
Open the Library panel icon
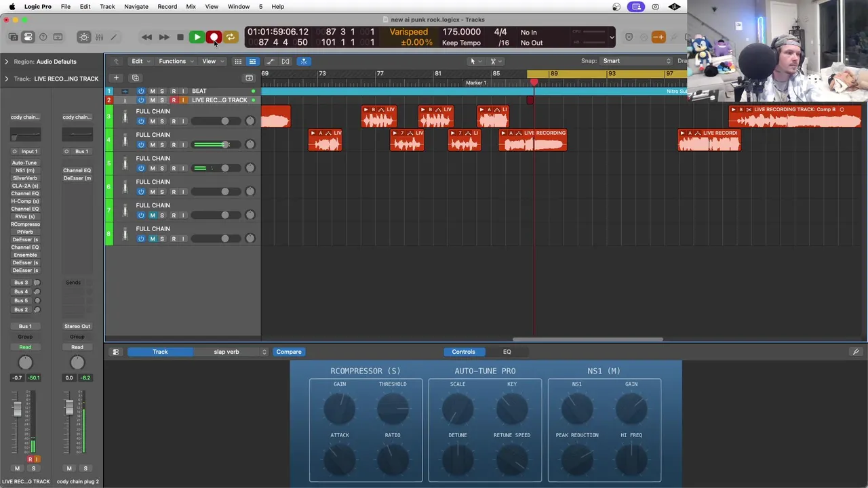(x=13, y=37)
